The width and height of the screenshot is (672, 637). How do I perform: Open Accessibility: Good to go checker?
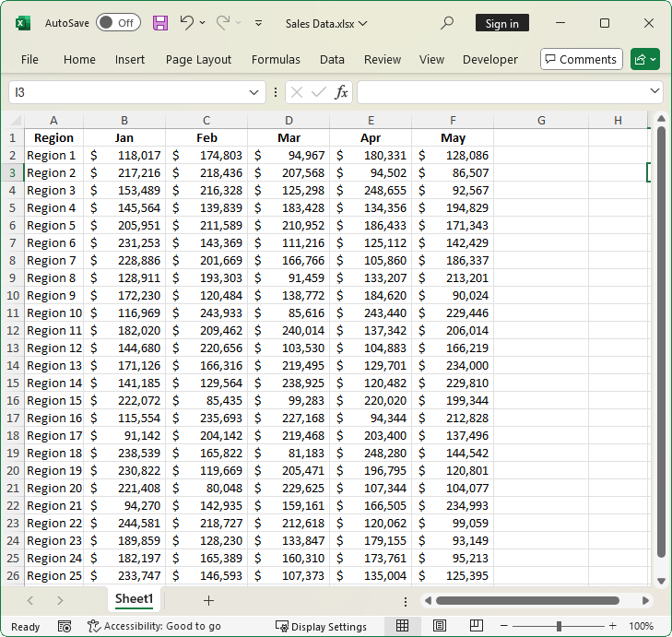[154, 626]
